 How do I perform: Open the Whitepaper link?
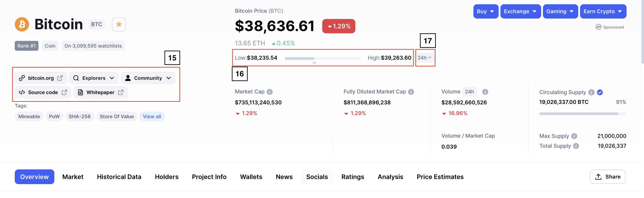(100, 92)
